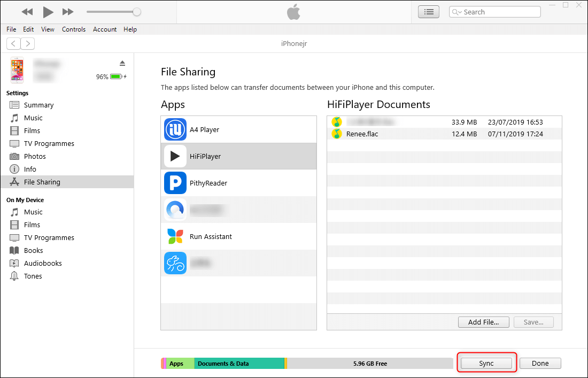Click the 23/07/2019 16:53 date cell
Viewport: 588px width, 378px height.
click(515, 122)
